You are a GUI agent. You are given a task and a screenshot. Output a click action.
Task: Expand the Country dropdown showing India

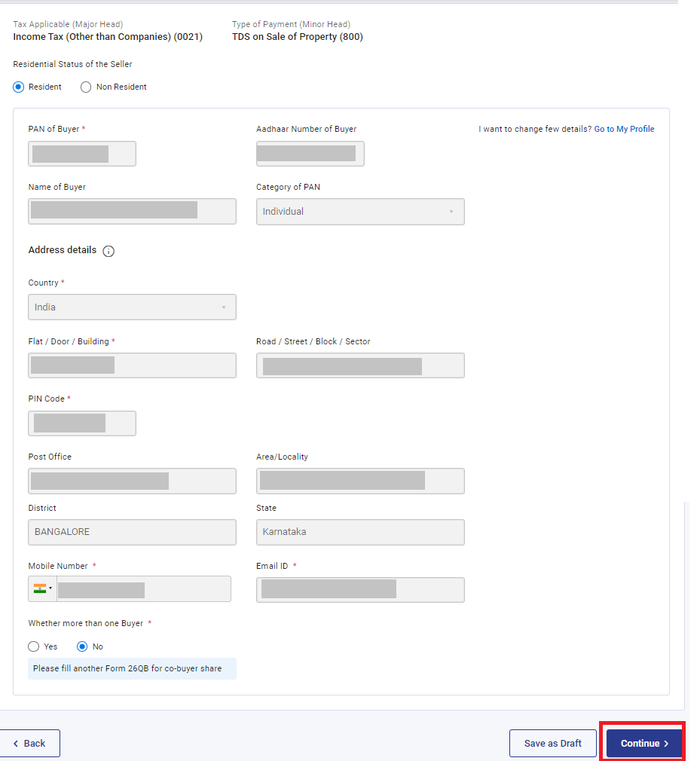tap(132, 307)
